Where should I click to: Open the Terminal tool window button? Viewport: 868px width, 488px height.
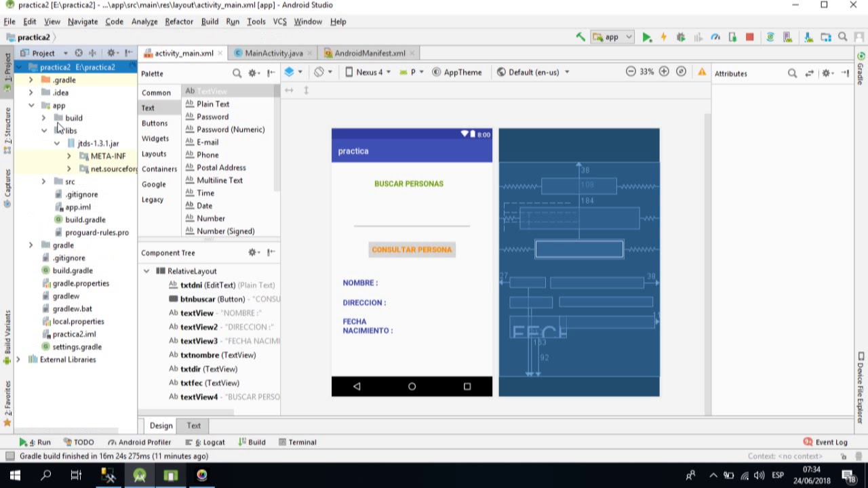pos(297,443)
